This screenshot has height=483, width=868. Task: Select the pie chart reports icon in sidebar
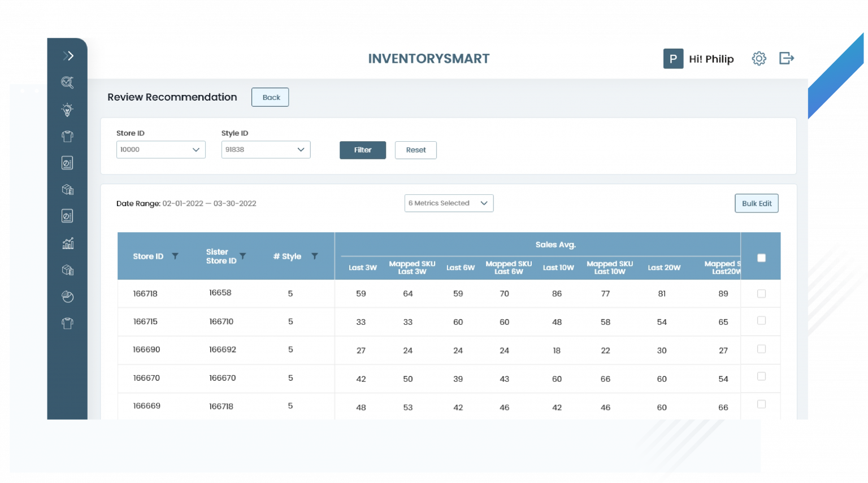[67, 297]
